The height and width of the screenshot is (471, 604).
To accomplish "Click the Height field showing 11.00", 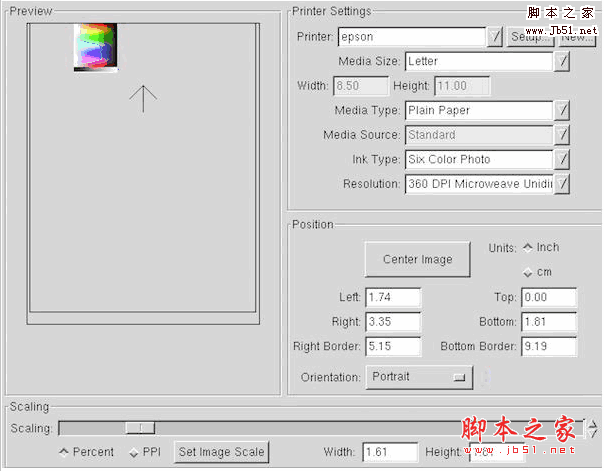I will [x=462, y=86].
